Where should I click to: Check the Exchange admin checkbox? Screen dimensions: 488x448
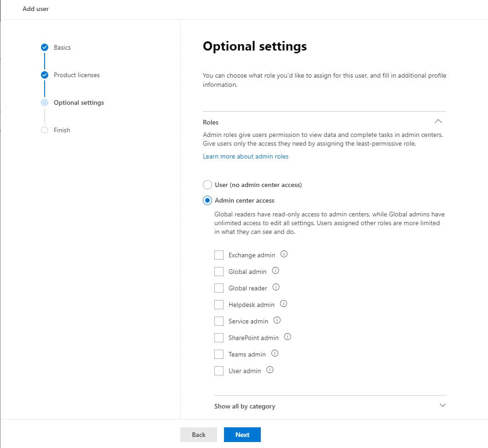pos(219,255)
